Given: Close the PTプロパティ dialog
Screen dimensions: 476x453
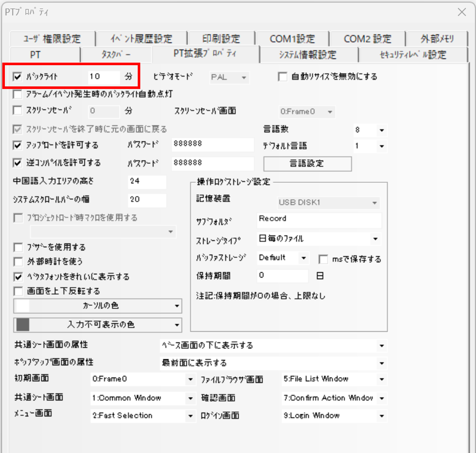Looking at the screenshot, I should pos(462,12).
